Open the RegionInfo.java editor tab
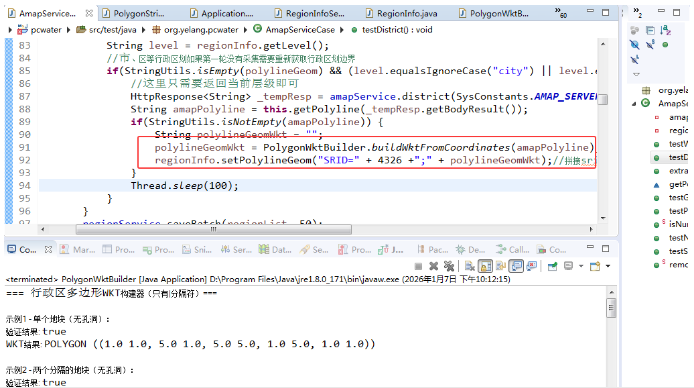The width and height of the screenshot is (694, 388). tap(401, 14)
